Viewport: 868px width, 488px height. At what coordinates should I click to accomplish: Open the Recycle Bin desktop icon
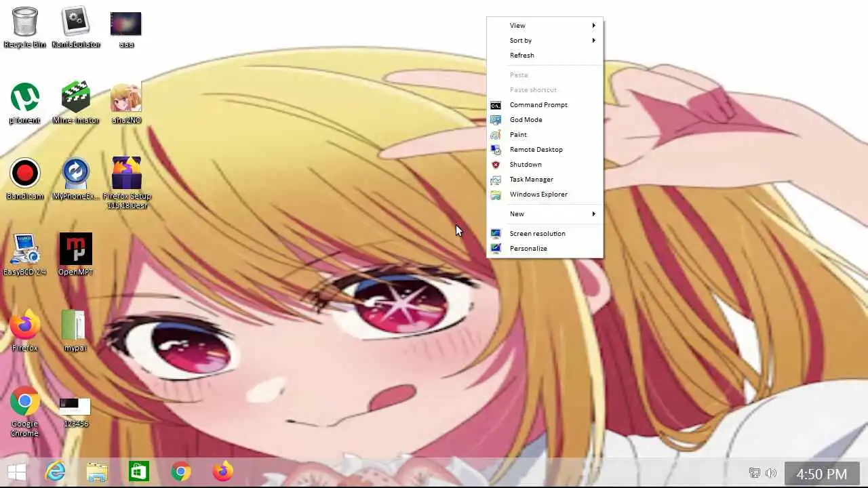25,28
